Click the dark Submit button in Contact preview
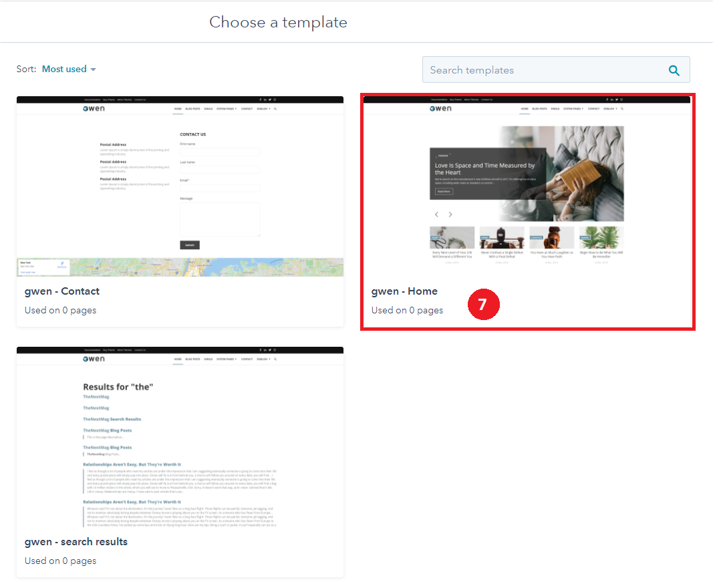 click(x=189, y=245)
